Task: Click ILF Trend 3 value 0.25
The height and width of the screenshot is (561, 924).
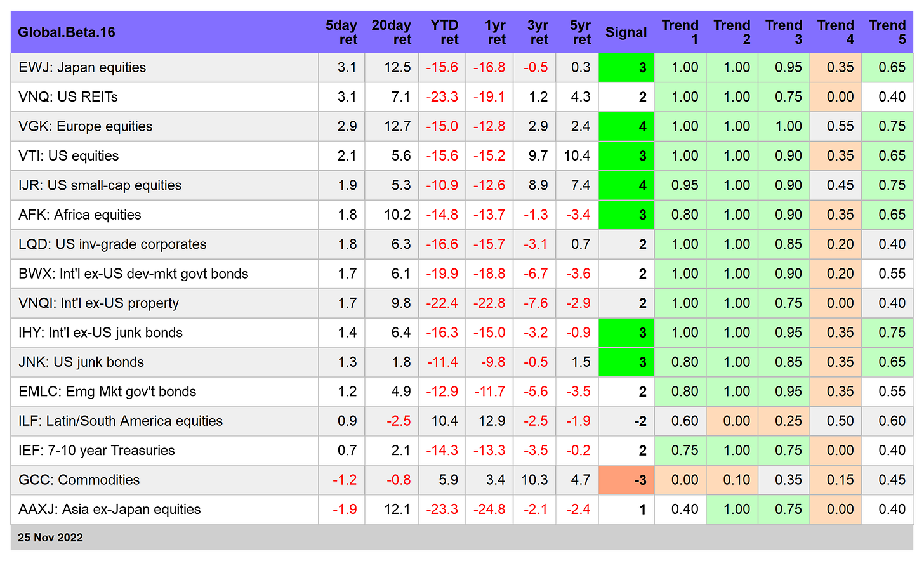Action: [789, 421]
